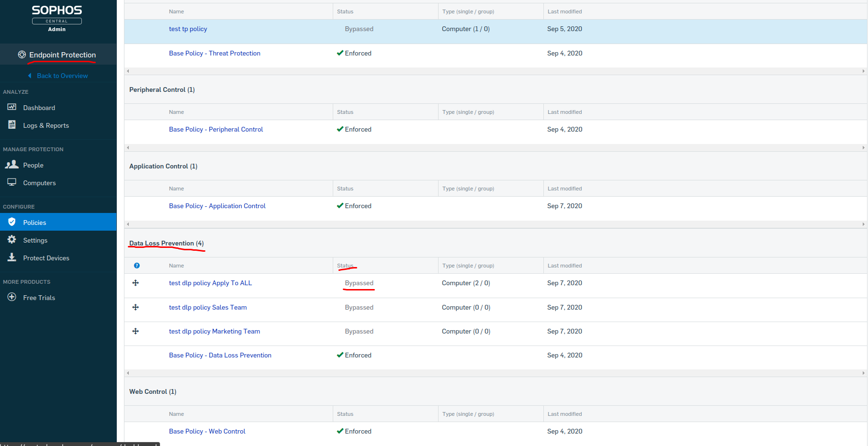Screen dimensions: 868x446
Task: Click right scroll arrow under Threat Protection table
Action: (863, 71)
